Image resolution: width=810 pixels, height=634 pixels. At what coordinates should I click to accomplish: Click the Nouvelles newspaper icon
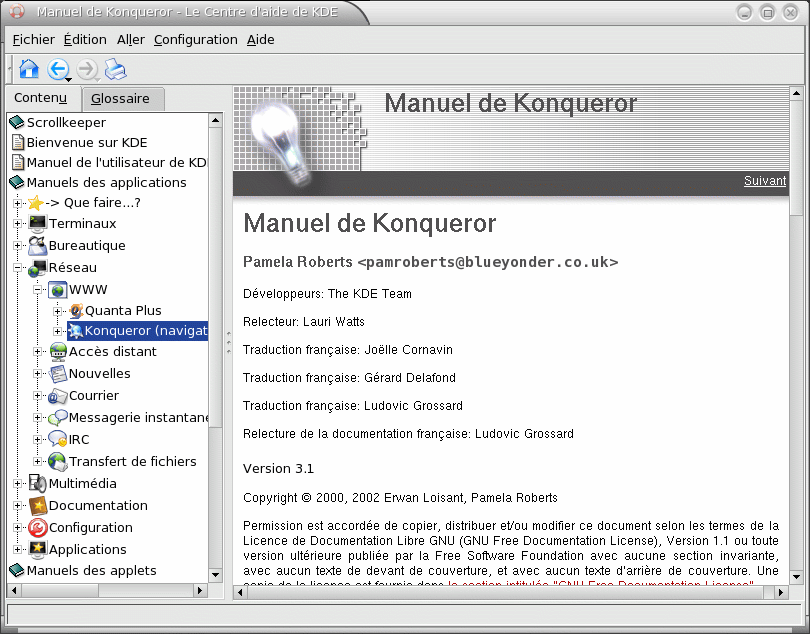[x=58, y=374]
